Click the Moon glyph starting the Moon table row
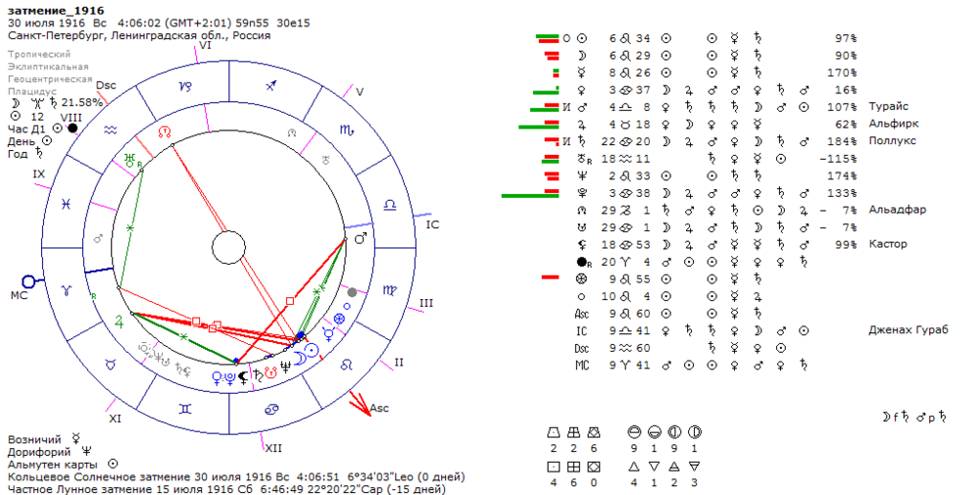 click(x=582, y=56)
